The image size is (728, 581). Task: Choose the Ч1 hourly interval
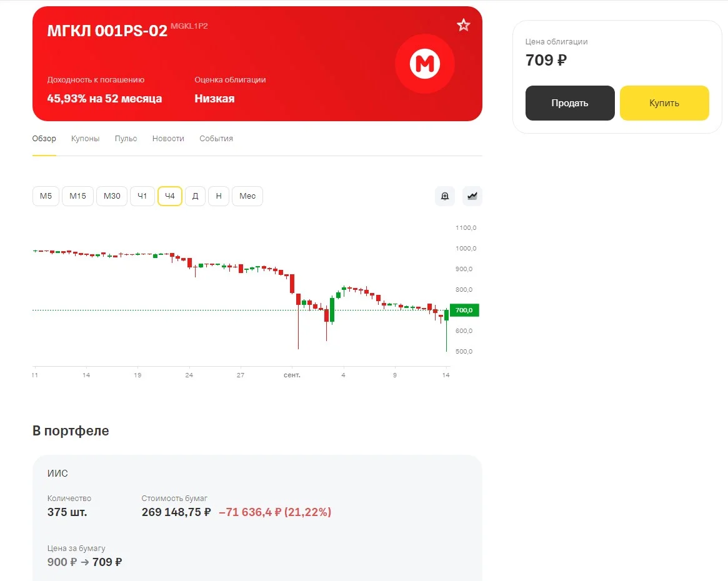[x=142, y=196]
